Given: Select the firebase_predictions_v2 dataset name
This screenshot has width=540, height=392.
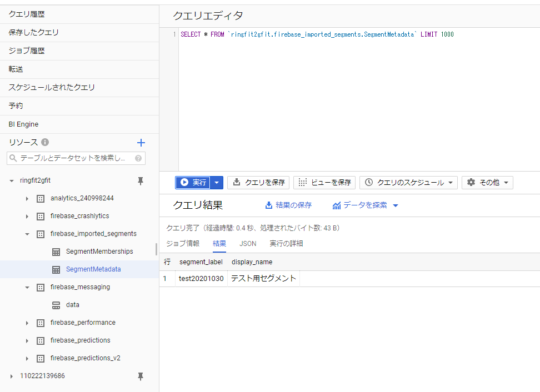Looking at the screenshot, I should (86, 358).
